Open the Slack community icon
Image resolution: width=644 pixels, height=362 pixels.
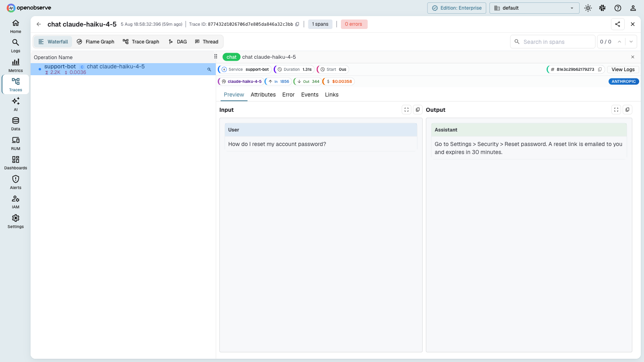click(x=603, y=8)
